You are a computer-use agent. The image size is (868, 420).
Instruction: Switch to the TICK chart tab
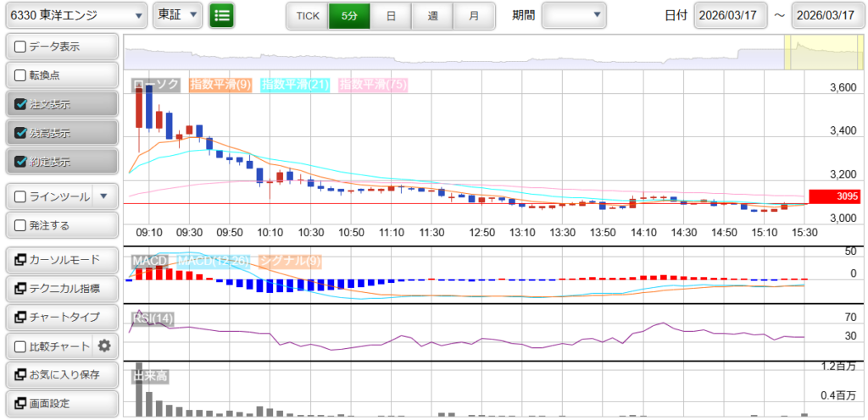[x=307, y=15]
